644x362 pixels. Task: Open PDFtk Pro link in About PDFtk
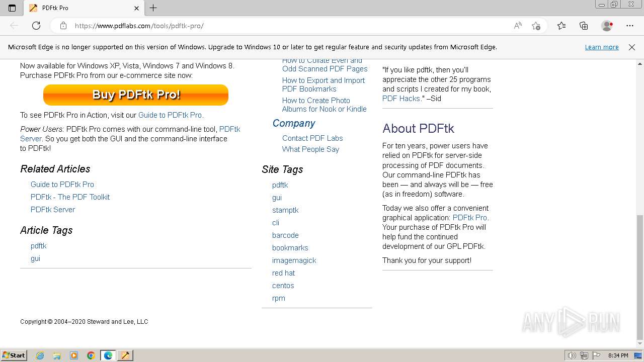tap(470, 218)
